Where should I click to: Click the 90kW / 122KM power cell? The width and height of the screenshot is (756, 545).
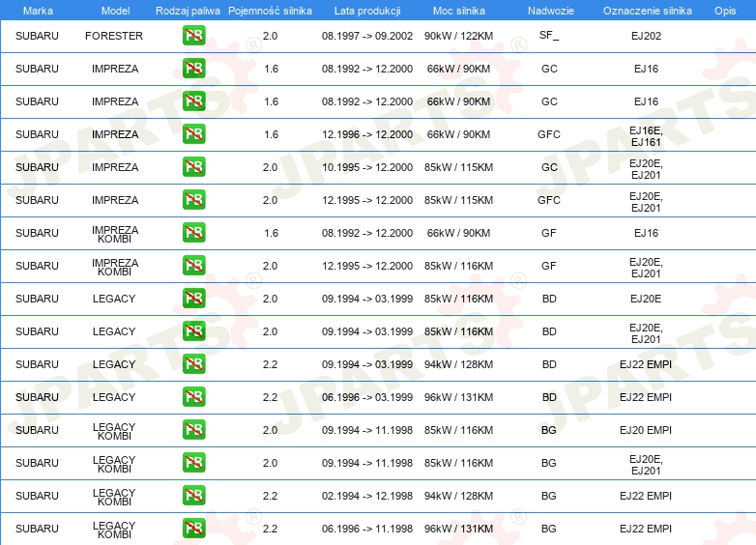[x=458, y=36]
